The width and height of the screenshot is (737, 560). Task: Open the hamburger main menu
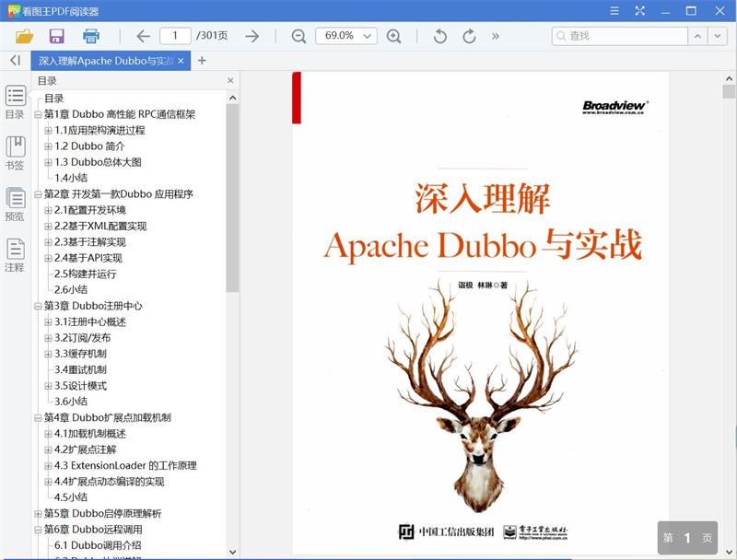[614, 10]
